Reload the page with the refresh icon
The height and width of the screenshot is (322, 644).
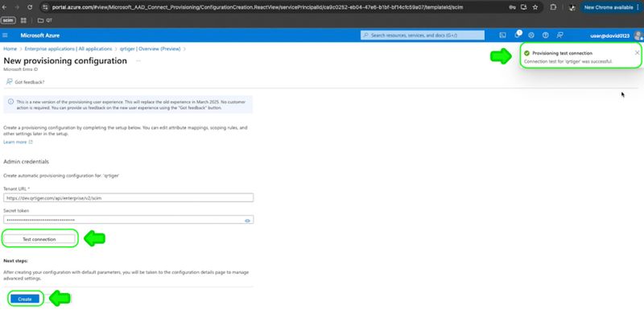click(x=30, y=7)
